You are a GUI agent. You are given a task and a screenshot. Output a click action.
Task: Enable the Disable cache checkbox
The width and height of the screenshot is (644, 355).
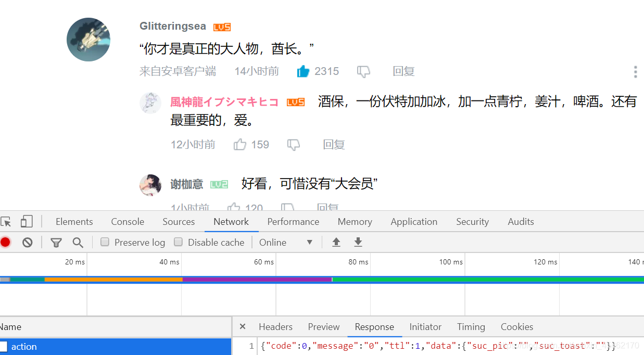coord(179,242)
